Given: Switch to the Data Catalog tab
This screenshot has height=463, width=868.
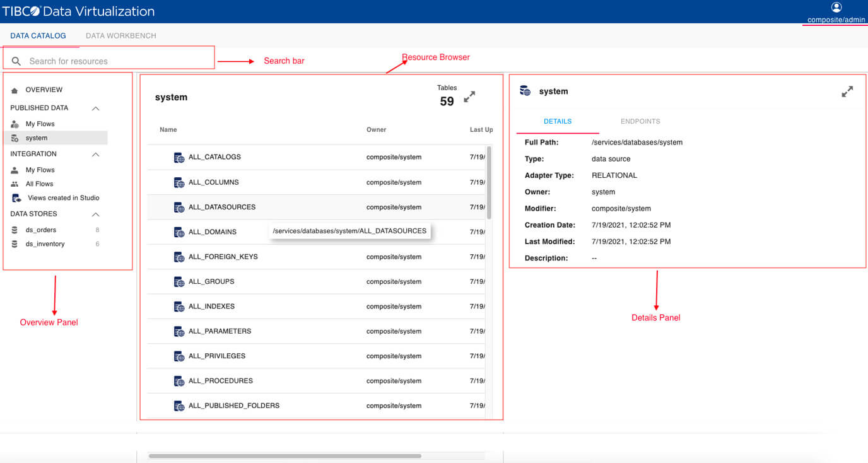Looking at the screenshot, I should coord(38,36).
